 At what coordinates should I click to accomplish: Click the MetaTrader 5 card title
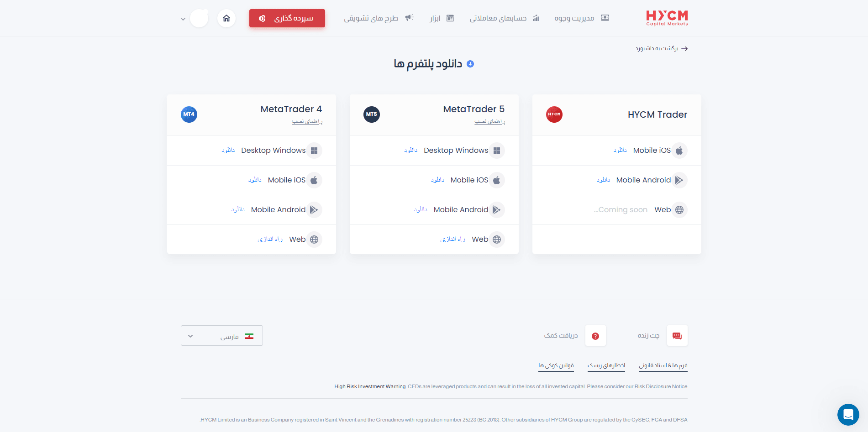coord(474,109)
